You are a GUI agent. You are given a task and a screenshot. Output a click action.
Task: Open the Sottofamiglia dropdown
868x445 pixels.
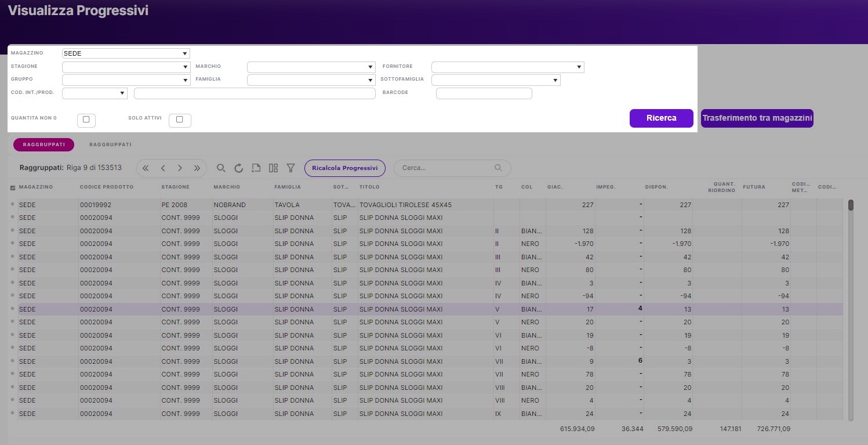pos(496,80)
